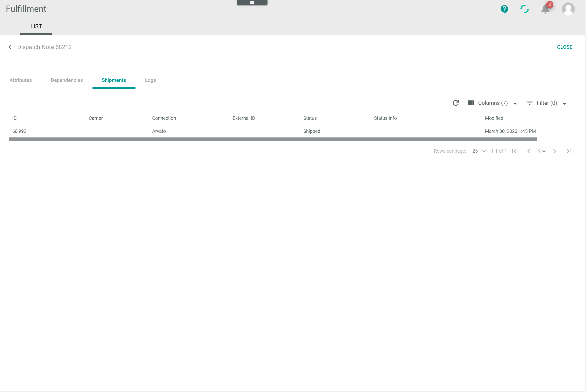Go to the next results page
The width and height of the screenshot is (586, 392).
(555, 151)
